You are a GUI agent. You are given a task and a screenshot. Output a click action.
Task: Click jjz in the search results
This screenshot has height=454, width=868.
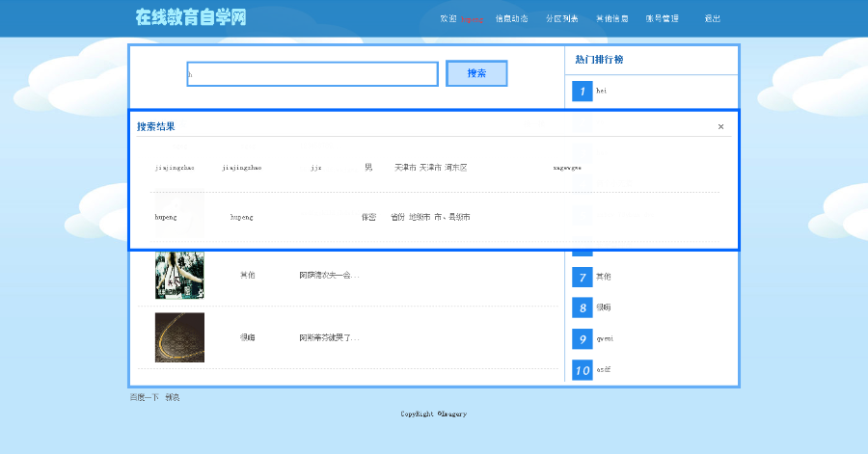pos(316,168)
